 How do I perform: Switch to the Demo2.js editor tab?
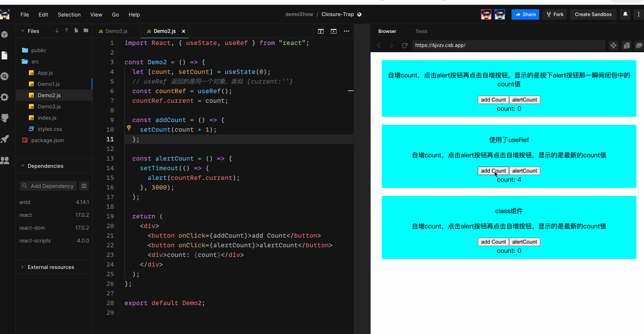[165, 31]
